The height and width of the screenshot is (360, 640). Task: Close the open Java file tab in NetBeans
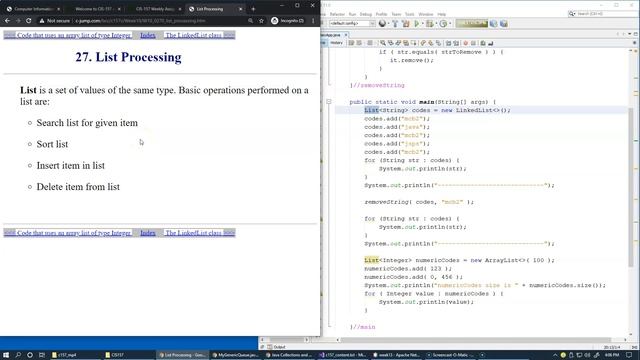(x=346, y=35)
